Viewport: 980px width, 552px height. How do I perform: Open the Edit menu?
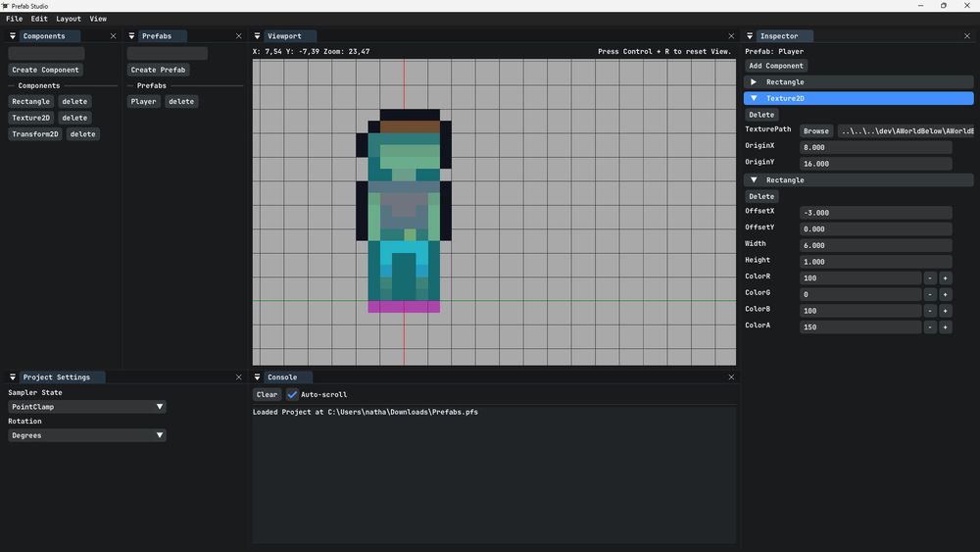click(39, 19)
